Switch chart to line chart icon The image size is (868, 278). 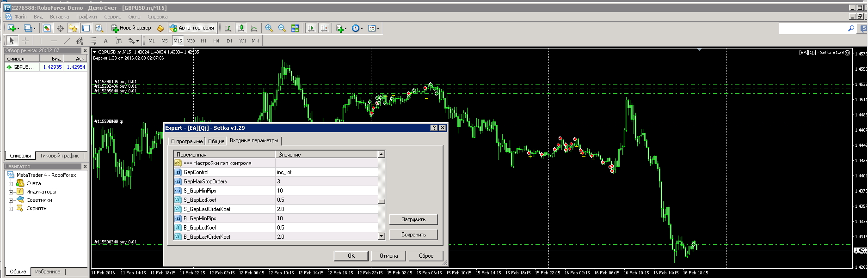coord(254,28)
